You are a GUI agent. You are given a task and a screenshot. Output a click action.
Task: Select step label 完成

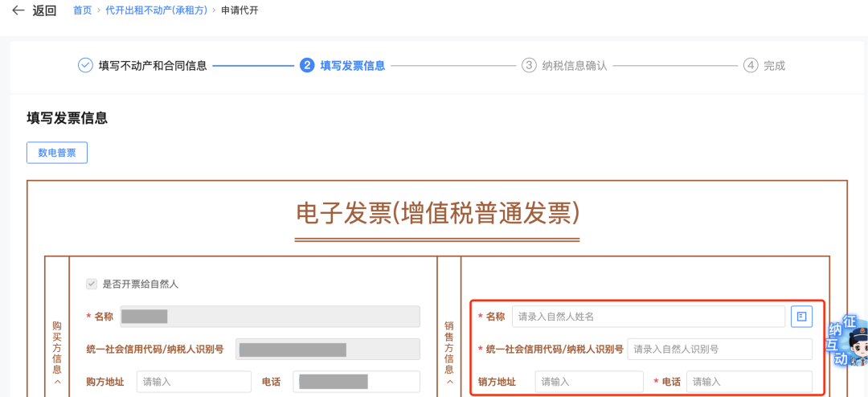[x=775, y=66]
